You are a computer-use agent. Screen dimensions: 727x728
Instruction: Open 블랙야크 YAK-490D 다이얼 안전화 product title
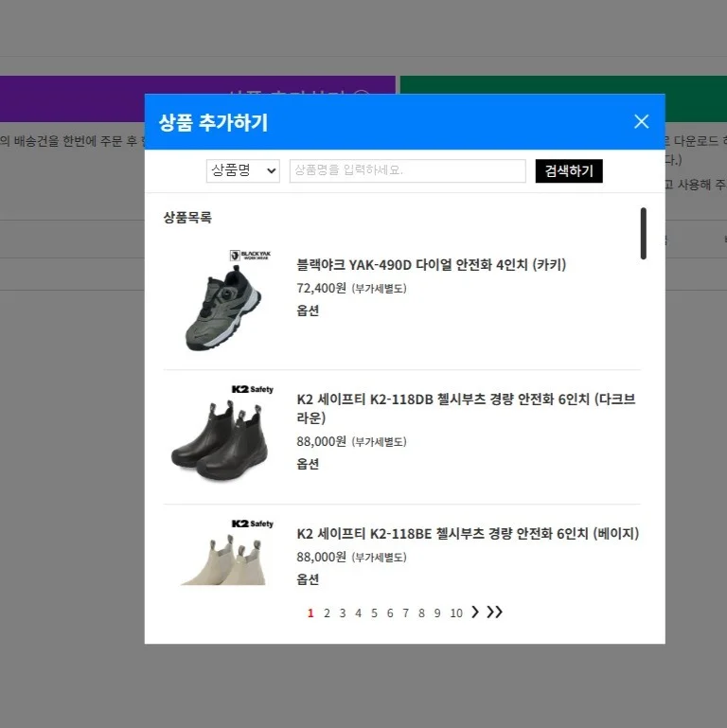(432, 265)
